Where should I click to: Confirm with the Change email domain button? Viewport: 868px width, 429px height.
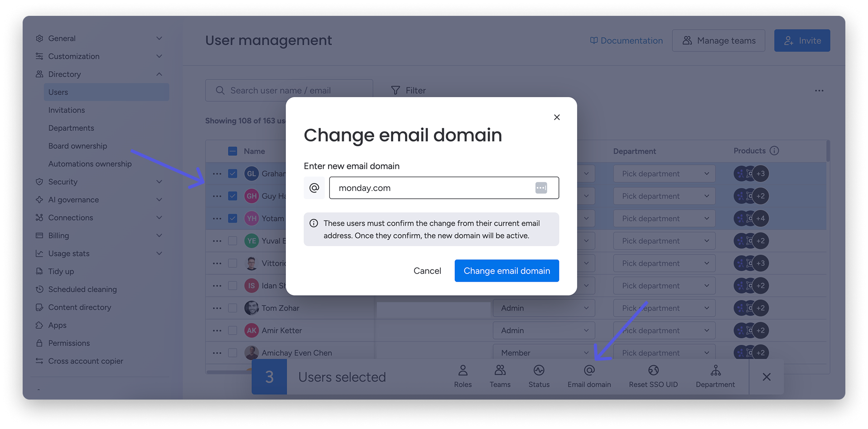[507, 271]
